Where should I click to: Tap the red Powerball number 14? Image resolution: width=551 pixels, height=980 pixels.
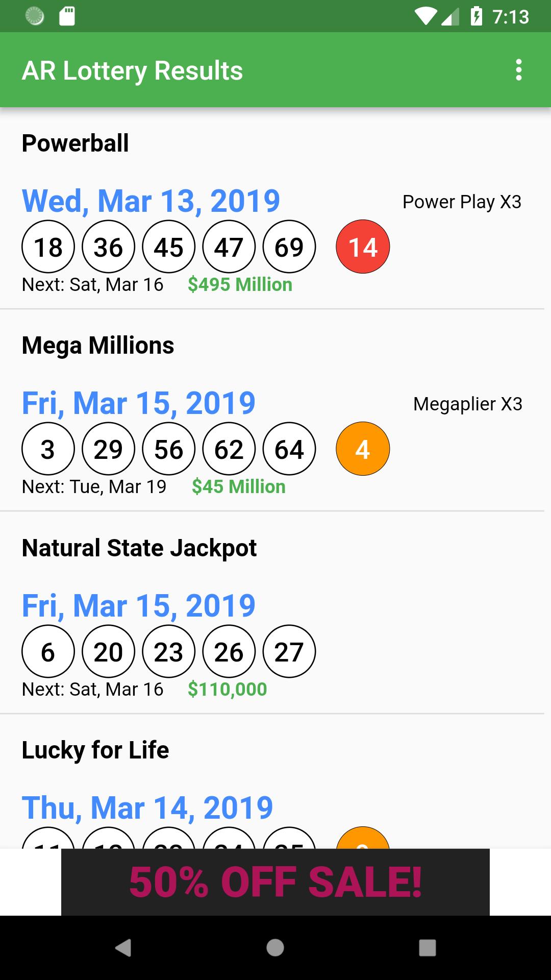363,247
